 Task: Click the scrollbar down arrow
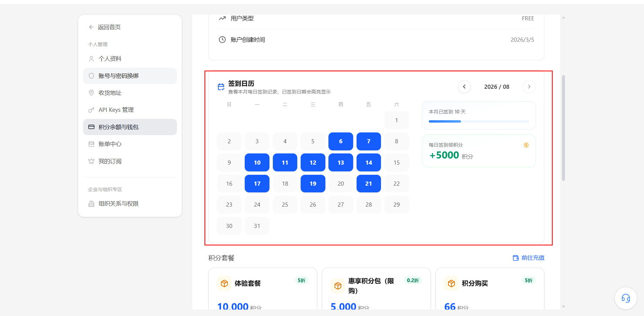click(563, 307)
